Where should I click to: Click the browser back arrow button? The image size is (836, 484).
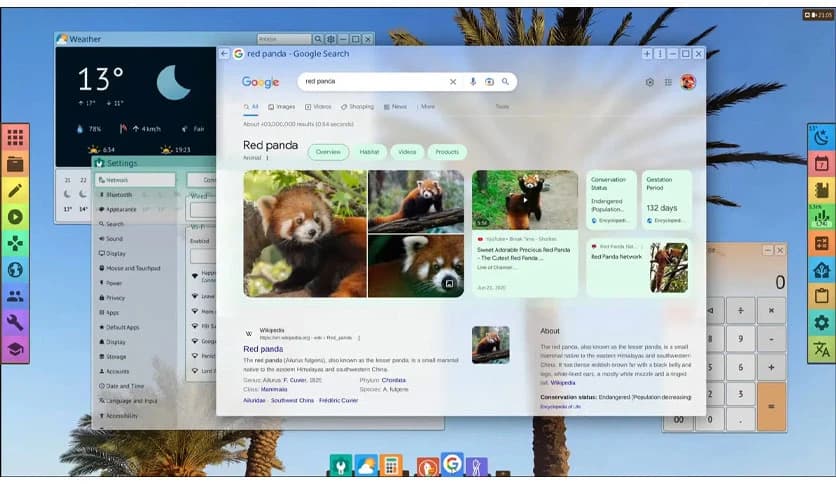(x=225, y=54)
